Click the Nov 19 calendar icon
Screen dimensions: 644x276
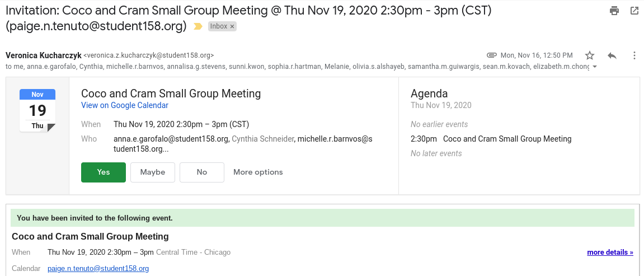[x=37, y=110]
